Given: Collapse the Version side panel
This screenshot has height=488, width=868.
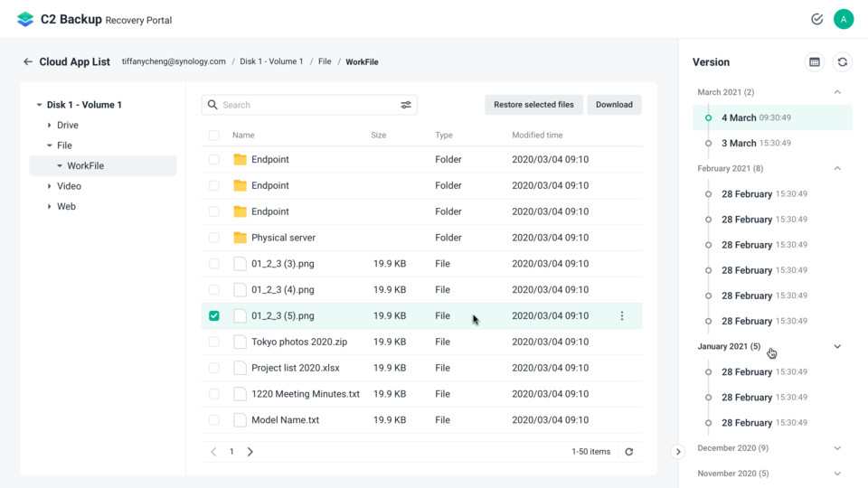Looking at the screenshot, I should tap(678, 452).
